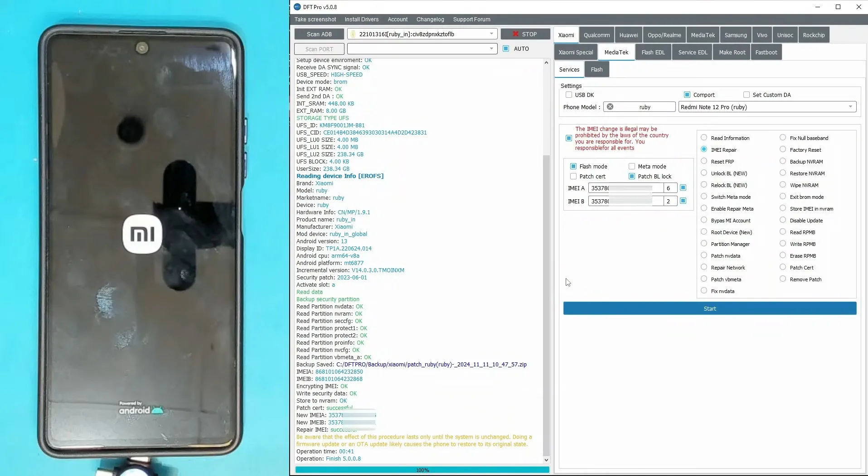Switch to the Qualcomm tab
The width and height of the screenshot is (868, 476).
[596, 35]
